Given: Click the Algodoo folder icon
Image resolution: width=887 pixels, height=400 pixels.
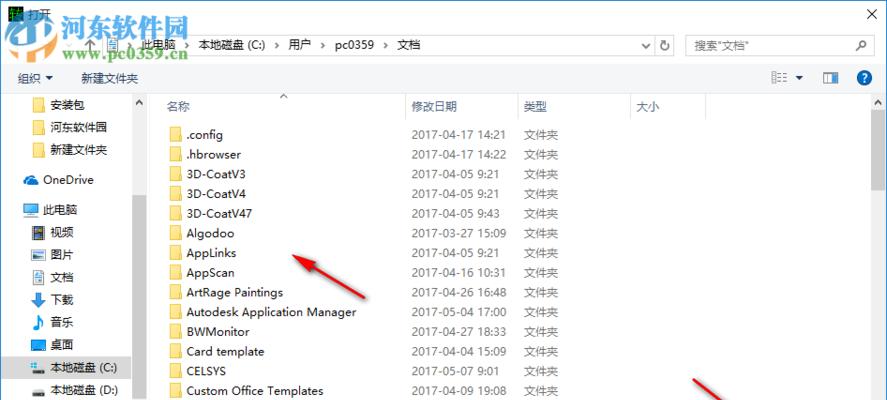Looking at the screenshot, I should pos(175,233).
